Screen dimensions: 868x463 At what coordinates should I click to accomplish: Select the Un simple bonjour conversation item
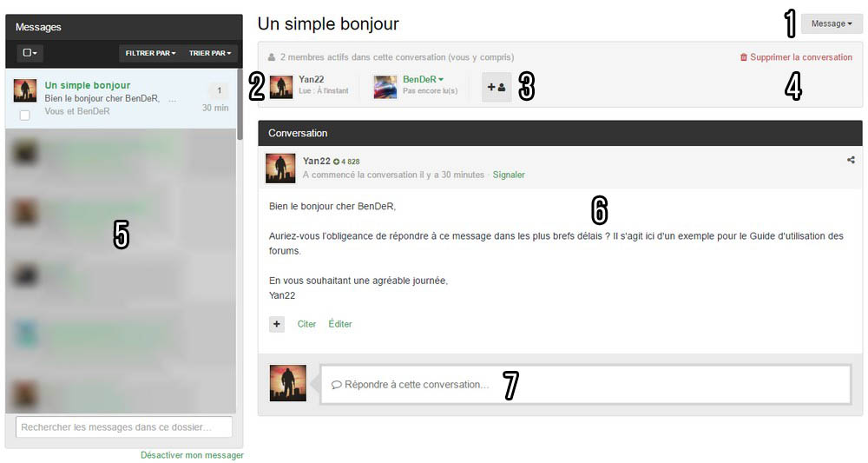pyautogui.click(x=122, y=98)
